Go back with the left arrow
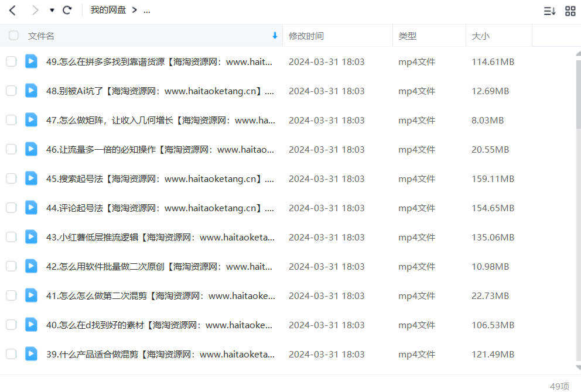Viewport: 581px width, 392px height. [13, 11]
